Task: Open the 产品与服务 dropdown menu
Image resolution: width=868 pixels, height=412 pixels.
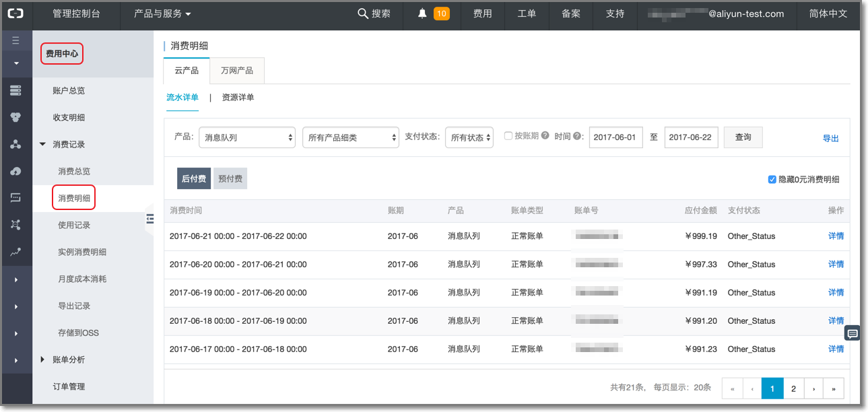Action: click(163, 13)
